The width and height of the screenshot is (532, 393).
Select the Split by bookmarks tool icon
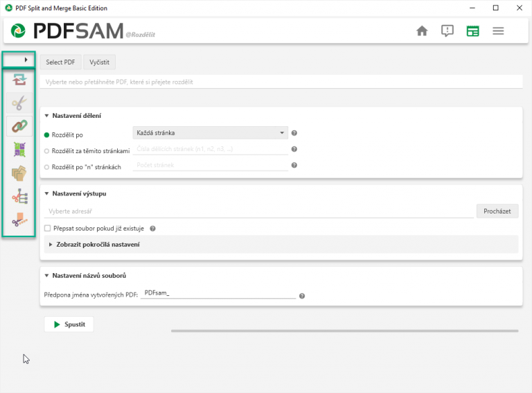pyautogui.click(x=19, y=197)
